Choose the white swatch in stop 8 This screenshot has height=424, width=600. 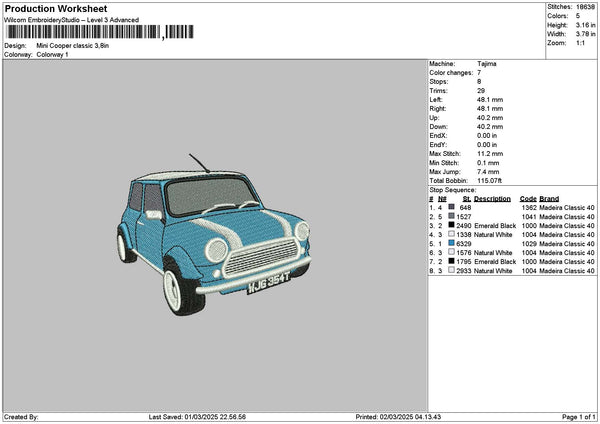[x=452, y=270]
